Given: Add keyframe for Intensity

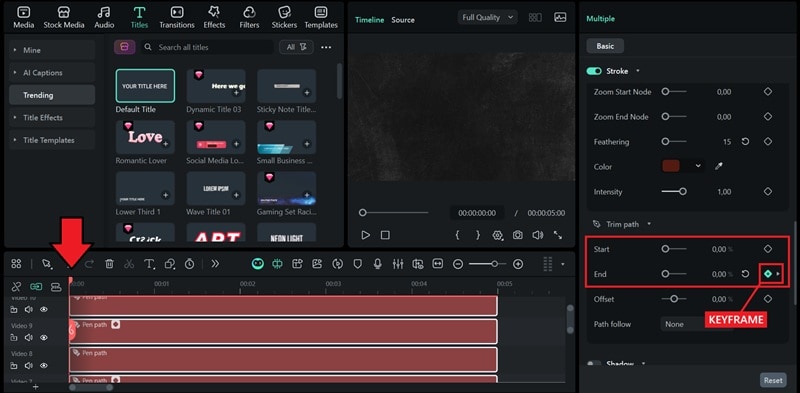Looking at the screenshot, I should point(768,191).
